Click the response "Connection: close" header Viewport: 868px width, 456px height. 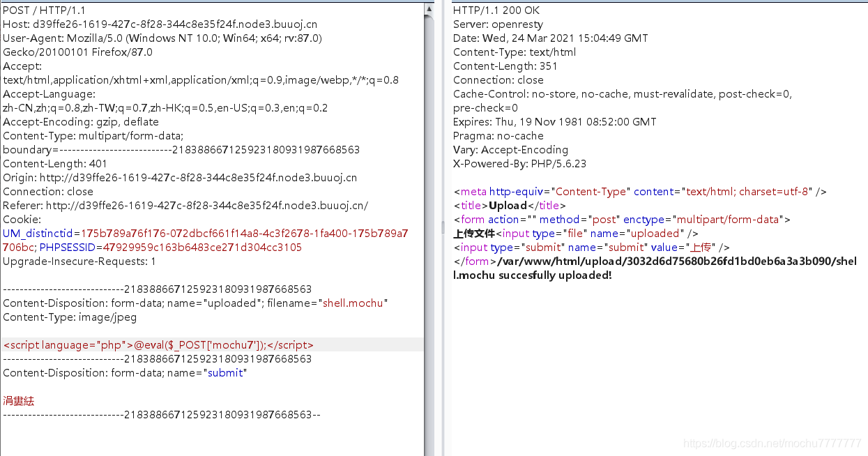tap(498, 79)
